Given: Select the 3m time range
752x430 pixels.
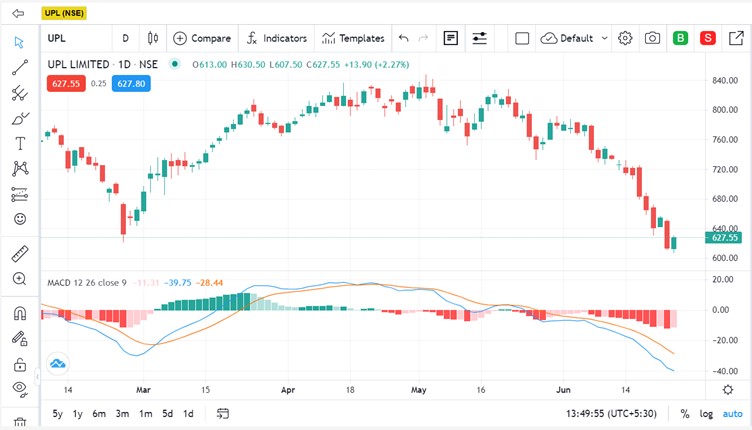Looking at the screenshot, I should [x=122, y=414].
